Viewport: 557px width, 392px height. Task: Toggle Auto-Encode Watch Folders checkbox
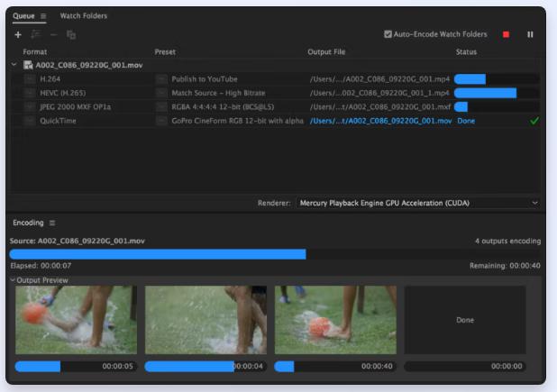388,34
